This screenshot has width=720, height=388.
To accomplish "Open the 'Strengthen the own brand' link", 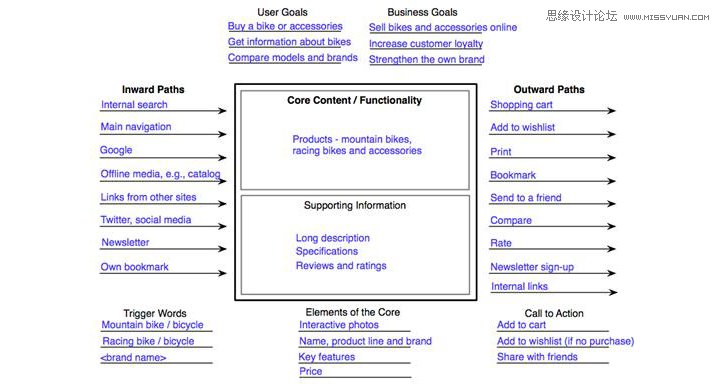I will tap(427, 59).
